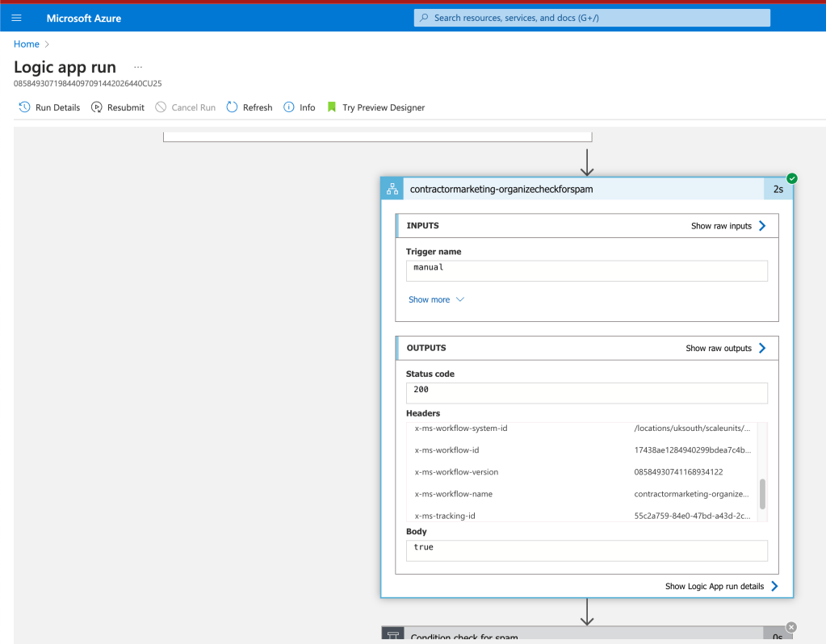The image size is (826, 644).
Task: Go to Home breadcrumb
Action: (x=27, y=44)
